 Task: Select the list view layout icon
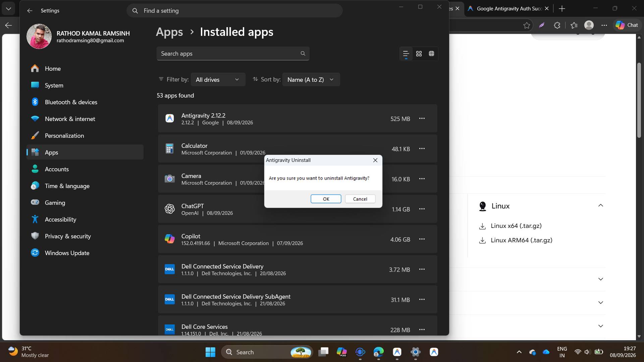coord(406,54)
